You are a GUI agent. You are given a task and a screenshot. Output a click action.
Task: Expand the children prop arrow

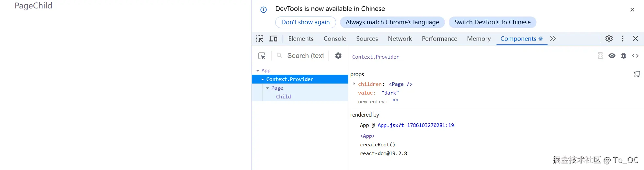pos(354,84)
